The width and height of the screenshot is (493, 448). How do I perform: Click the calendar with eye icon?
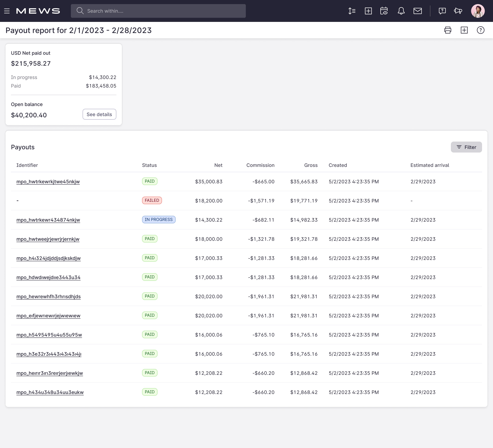pyautogui.click(x=384, y=11)
